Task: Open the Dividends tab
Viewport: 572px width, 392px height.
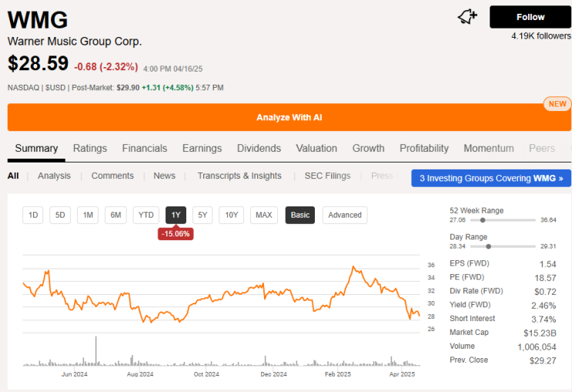Action: pos(259,149)
